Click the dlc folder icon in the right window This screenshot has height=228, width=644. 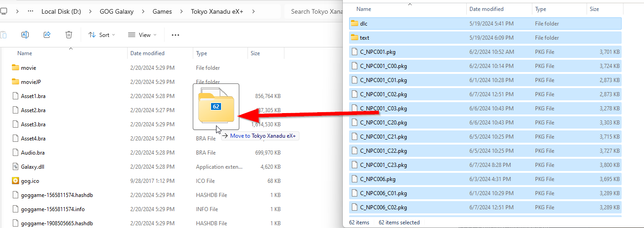[355, 23]
